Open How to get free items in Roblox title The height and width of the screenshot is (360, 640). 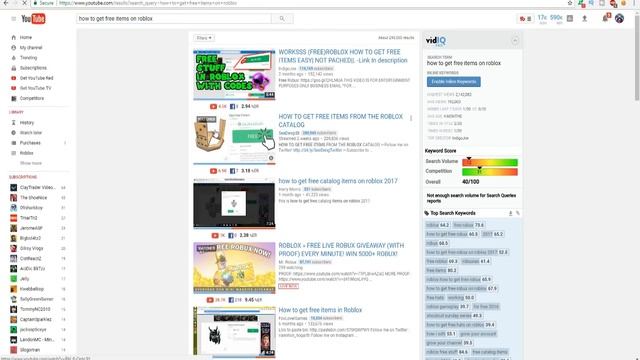pyautogui.click(x=320, y=310)
